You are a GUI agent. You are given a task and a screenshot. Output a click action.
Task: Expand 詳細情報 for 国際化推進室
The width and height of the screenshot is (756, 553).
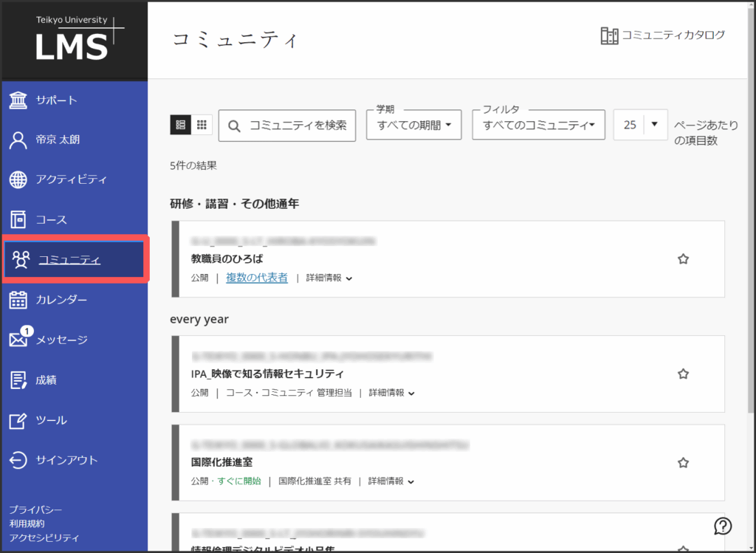(391, 481)
